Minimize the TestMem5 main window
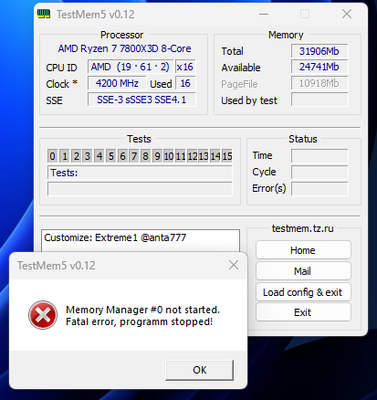377x400 pixels. tap(264, 14)
